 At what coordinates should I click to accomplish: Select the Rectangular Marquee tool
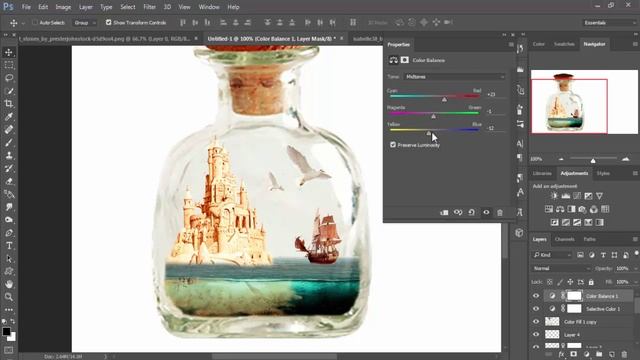tap(9, 65)
